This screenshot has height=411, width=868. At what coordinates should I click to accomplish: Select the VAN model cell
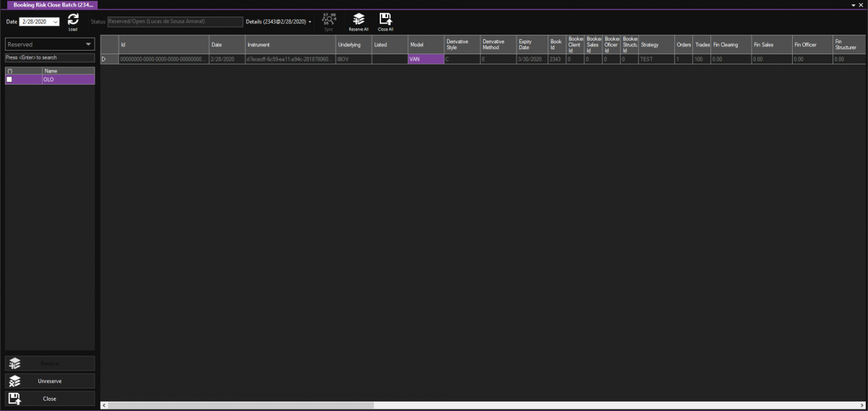point(425,59)
